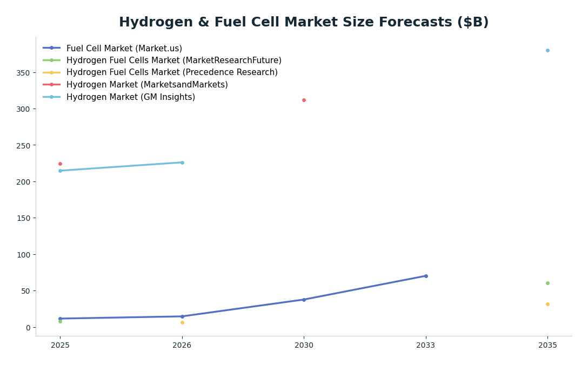588x365 pixels.
Task: Click the y-axis label '250'
Action: (23, 145)
